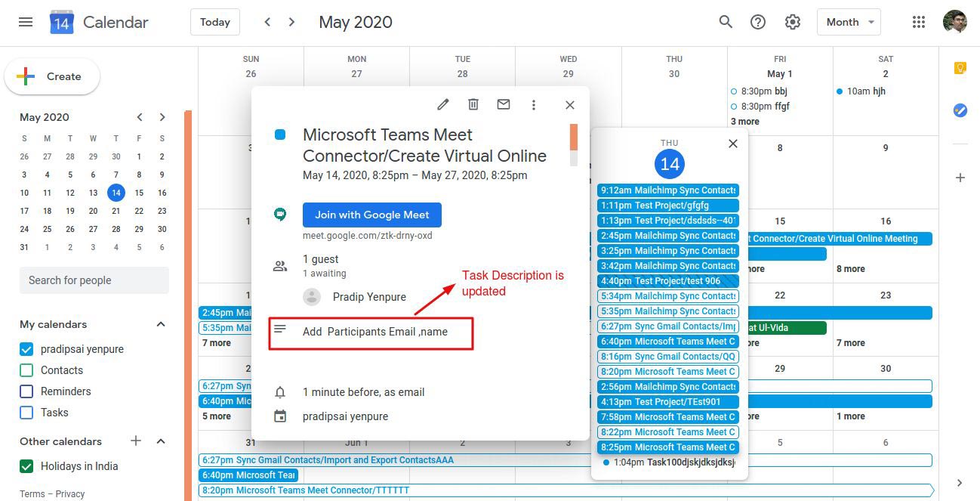Open 8:30pm ffgf event on May 1
Screen dimensions: 980x501
[x=760, y=107]
